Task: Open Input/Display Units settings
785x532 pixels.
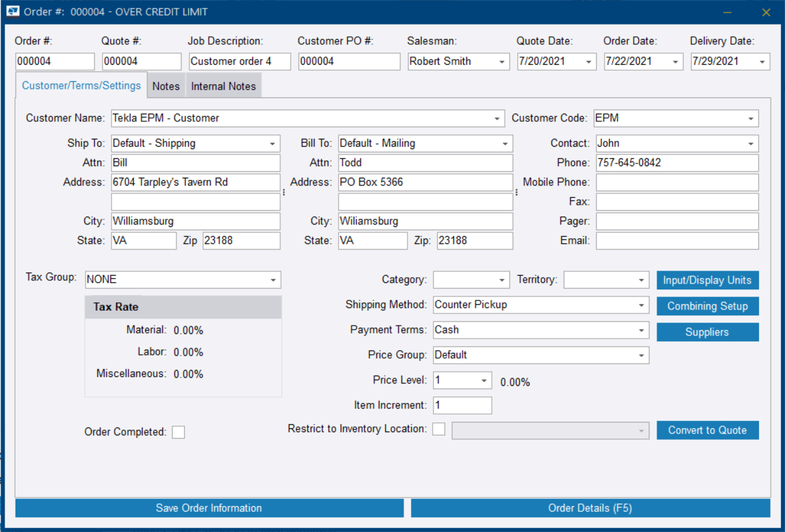Action: tap(707, 280)
